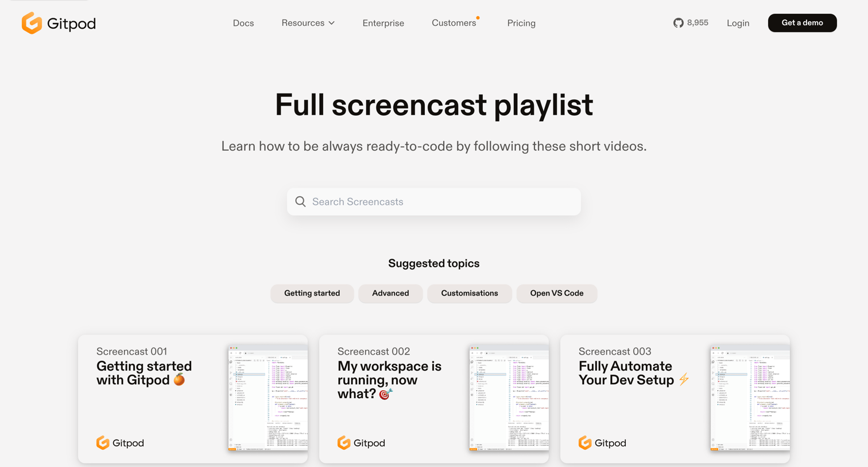Click the Gitpod logo on Screencast 001 card
Viewport: 868px width, 467px height.
(120, 442)
